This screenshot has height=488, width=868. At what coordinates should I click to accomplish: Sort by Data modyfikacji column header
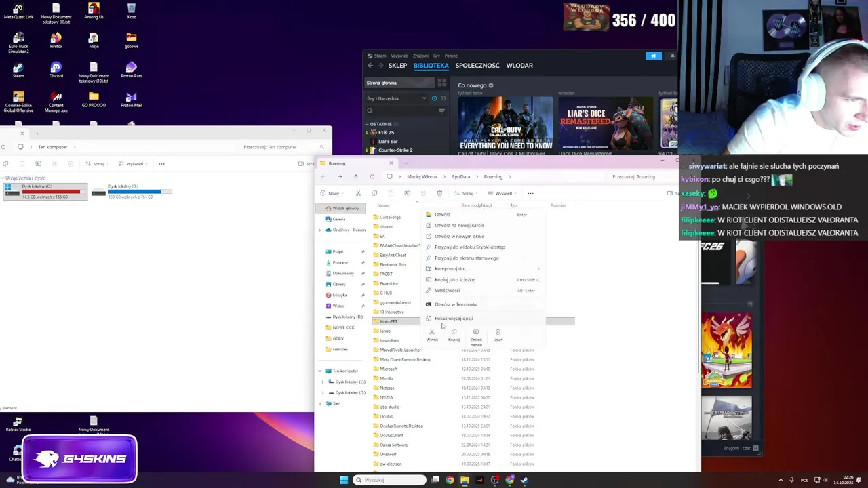coord(476,205)
